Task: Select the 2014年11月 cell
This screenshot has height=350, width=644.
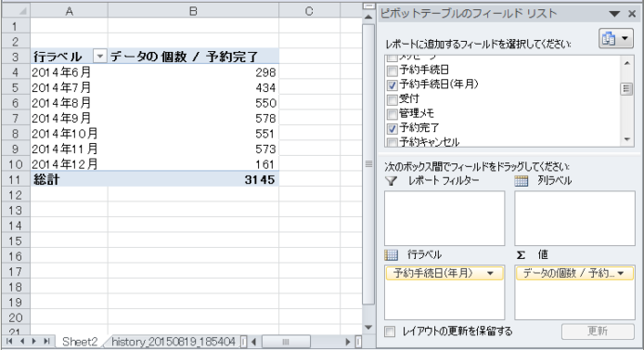Action: pos(69,149)
